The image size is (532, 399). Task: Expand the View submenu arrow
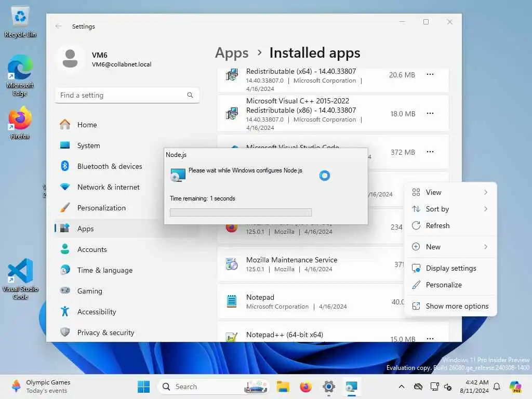(486, 192)
